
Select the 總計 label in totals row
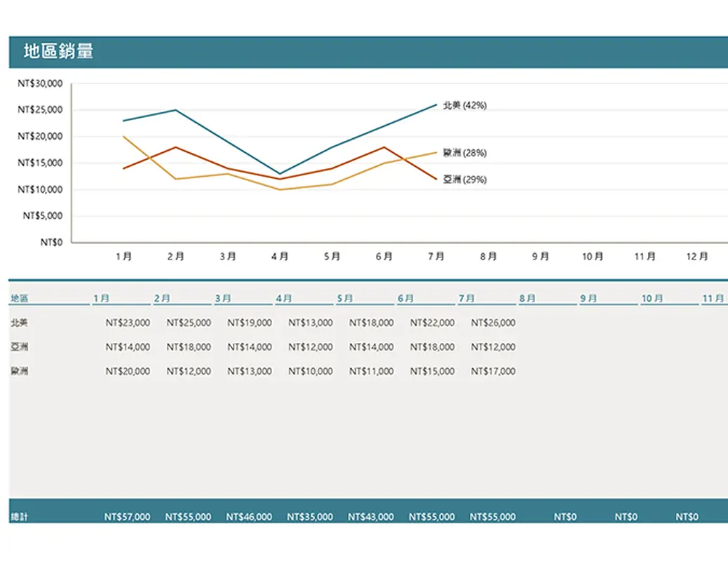coord(20,517)
